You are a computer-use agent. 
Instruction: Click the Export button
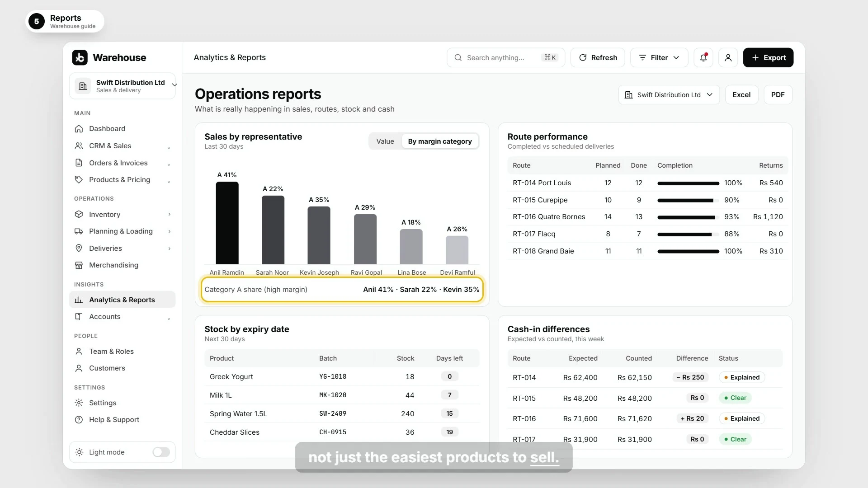768,57
